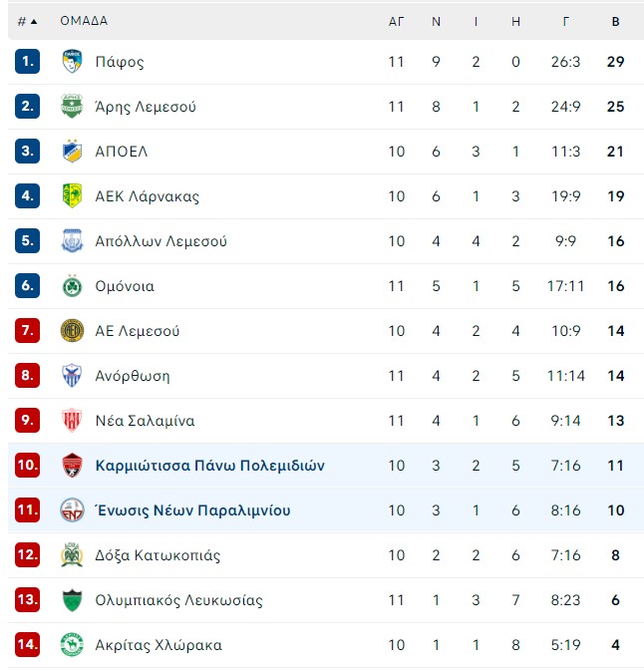Click the ΟΜΑΔΑ column header
644x671 pixels.
84,21
